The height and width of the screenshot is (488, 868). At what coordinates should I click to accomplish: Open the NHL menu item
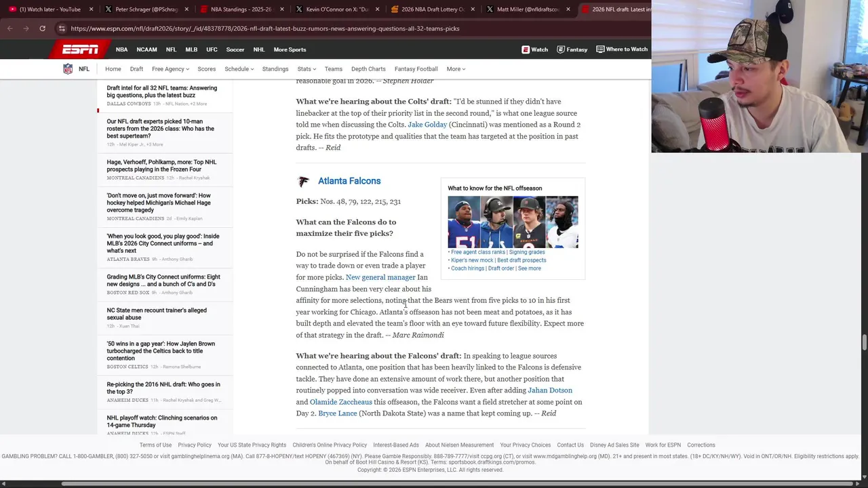point(259,49)
